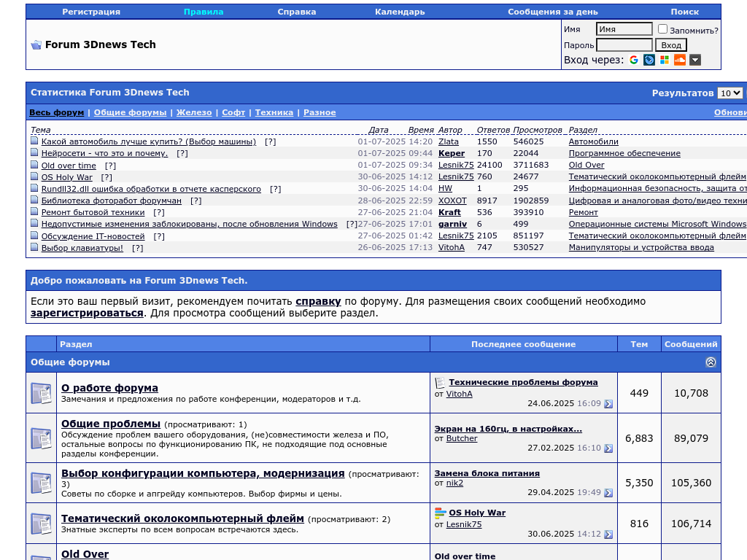
Task: Click the post icon beside OS Holy War in statistics
Action: [34, 176]
